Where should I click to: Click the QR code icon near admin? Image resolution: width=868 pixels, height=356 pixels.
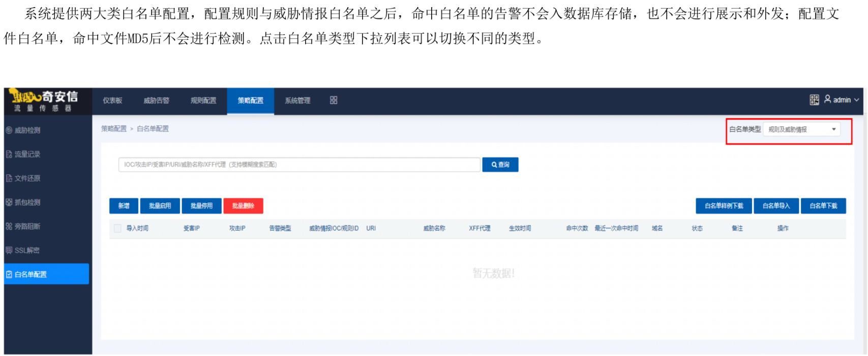814,100
